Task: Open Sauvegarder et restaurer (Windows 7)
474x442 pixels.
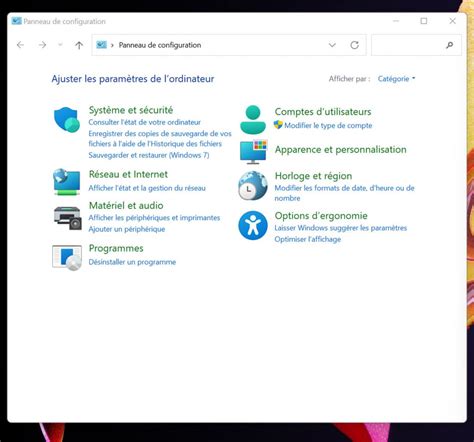Action: pyautogui.click(x=149, y=155)
